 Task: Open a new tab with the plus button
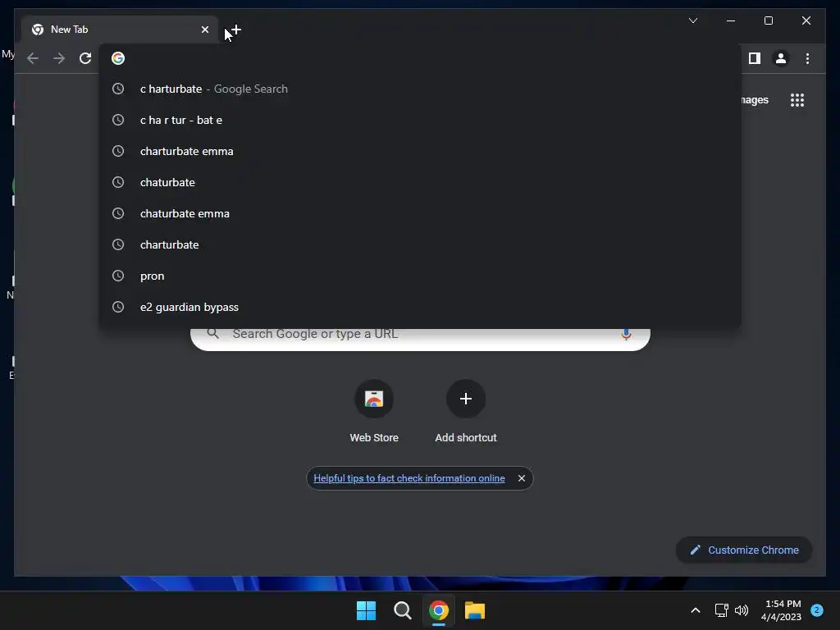[x=235, y=30]
